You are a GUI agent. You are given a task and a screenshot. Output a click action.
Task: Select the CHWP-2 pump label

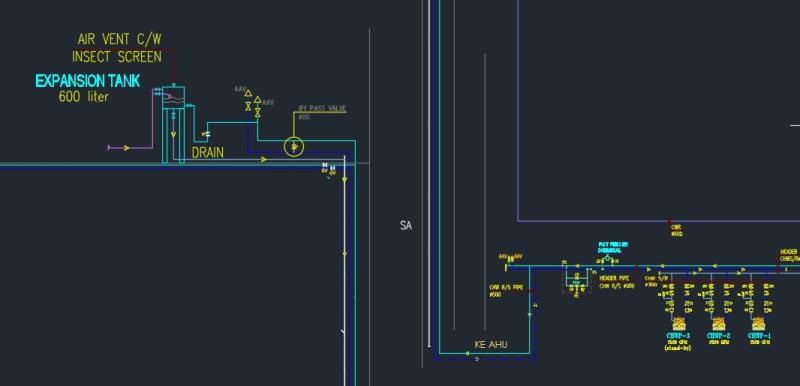pos(718,336)
